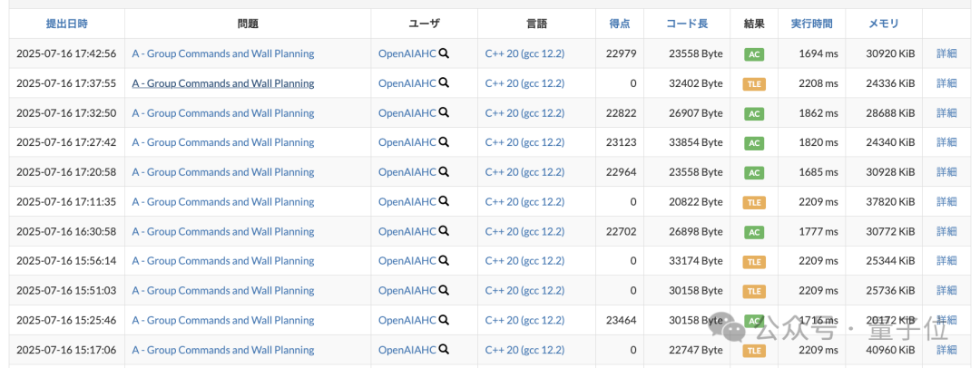Image resolution: width=980 pixels, height=368 pixels.
Task: Click magnifier icon in 17:37:55 row
Action: point(444,83)
